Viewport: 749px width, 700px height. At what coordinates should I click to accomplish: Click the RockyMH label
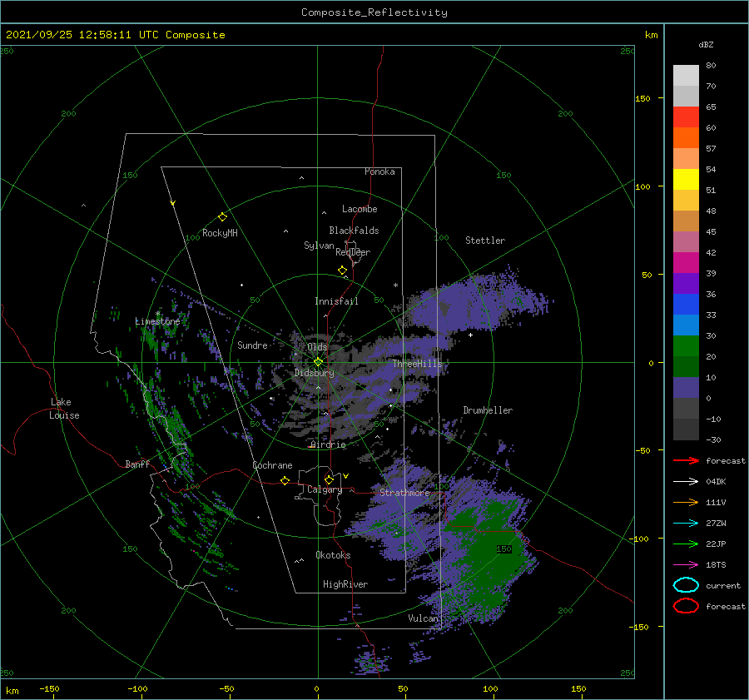tap(220, 233)
